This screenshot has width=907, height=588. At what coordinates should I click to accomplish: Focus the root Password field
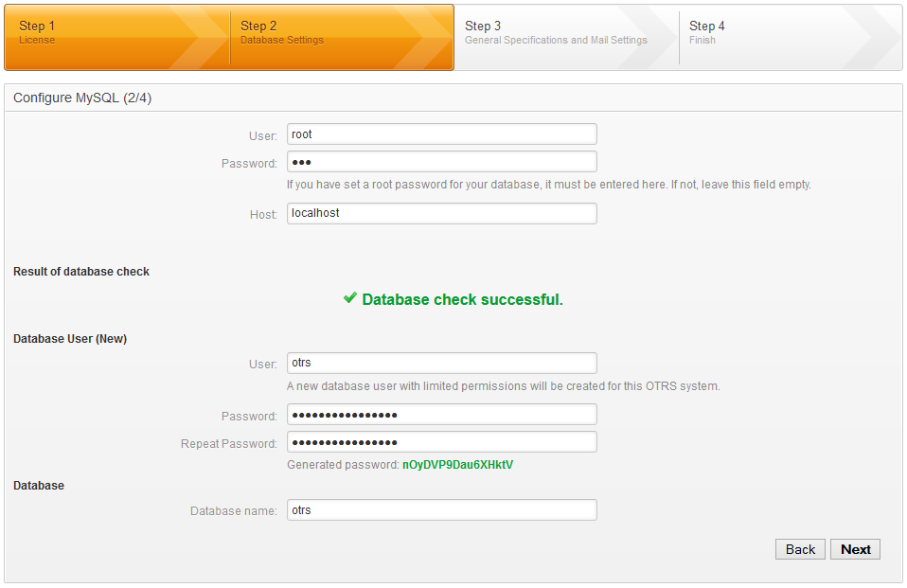441,162
